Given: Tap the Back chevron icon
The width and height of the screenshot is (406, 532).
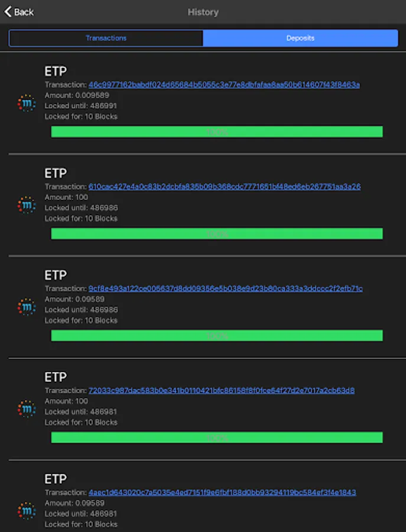Looking at the screenshot, I should pyautogui.click(x=8, y=12).
